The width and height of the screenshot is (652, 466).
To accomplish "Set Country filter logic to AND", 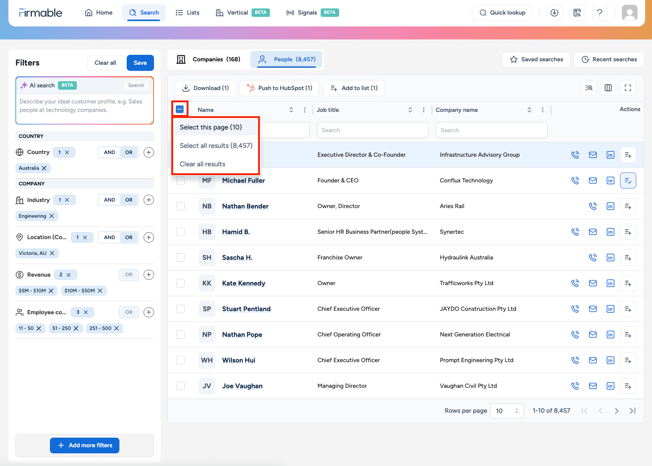I will pyautogui.click(x=109, y=153).
